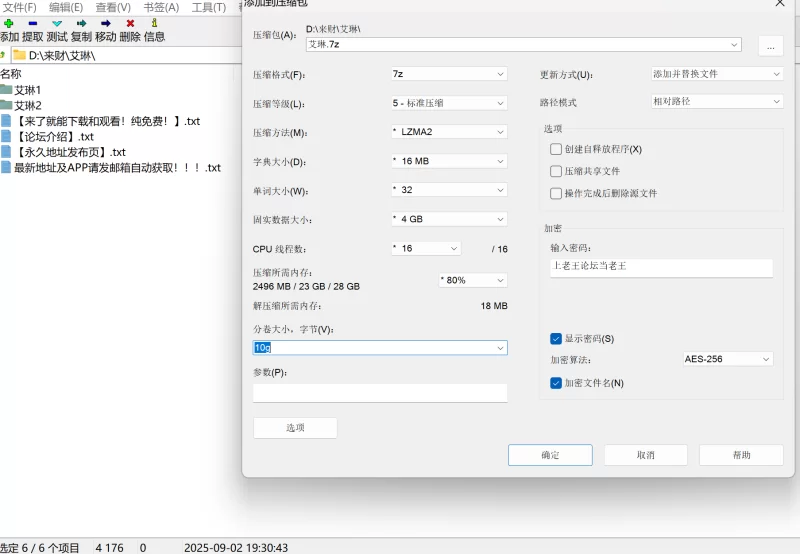
Task: Click the 取消 button
Action: click(x=645, y=455)
